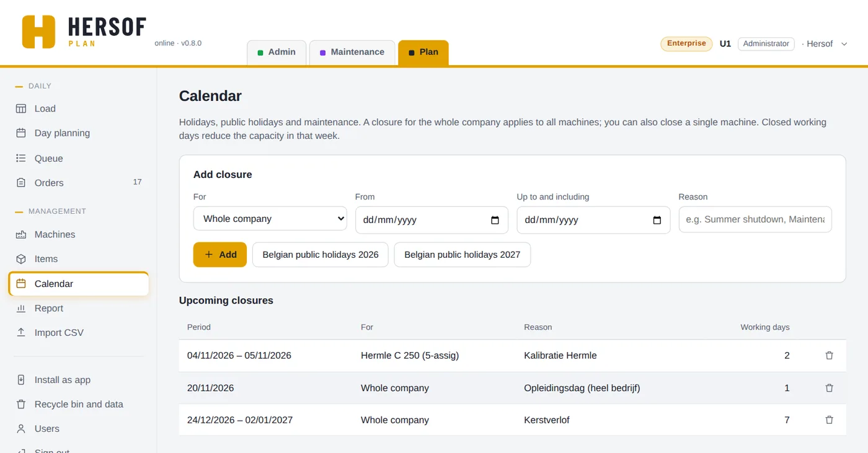Image resolution: width=868 pixels, height=453 pixels.
Task: Open the Load page icon in sidebar
Action: (21, 108)
